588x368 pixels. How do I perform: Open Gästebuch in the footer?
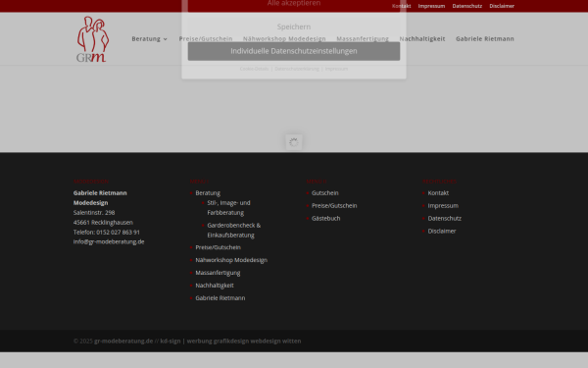pyautogui.click(x=326, y=218)
